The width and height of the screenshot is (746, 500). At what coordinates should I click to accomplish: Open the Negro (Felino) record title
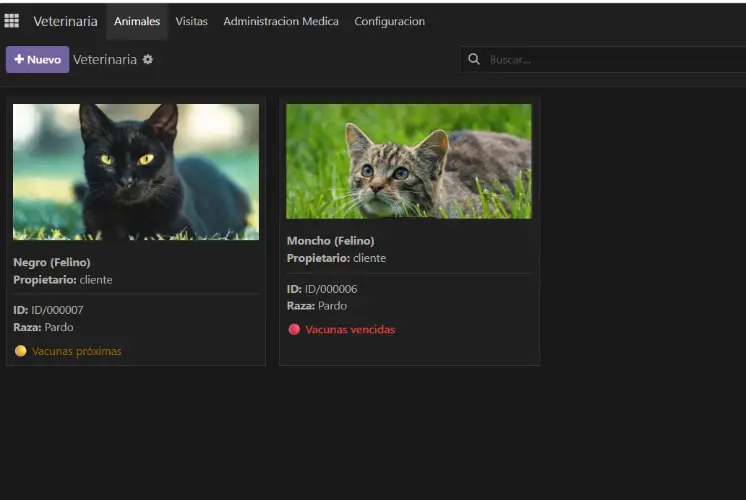pos(52,262)
